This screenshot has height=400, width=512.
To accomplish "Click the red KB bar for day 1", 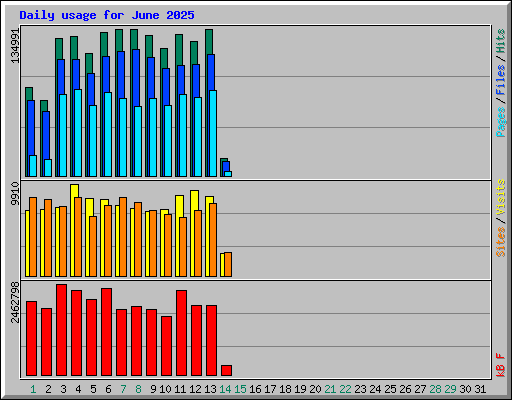I will 32,338.
